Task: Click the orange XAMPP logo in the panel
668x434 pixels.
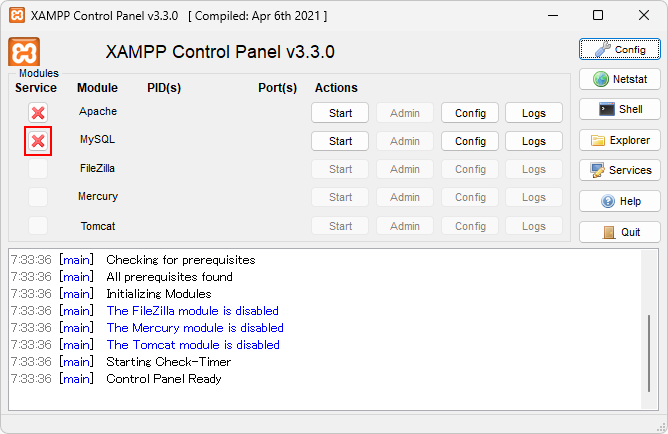Action: tap(24, 52)
